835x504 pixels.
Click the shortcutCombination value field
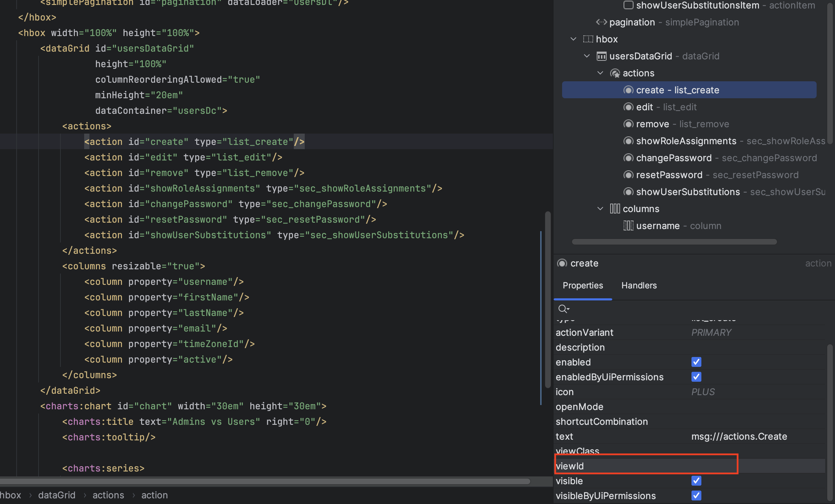click(757, 421)
